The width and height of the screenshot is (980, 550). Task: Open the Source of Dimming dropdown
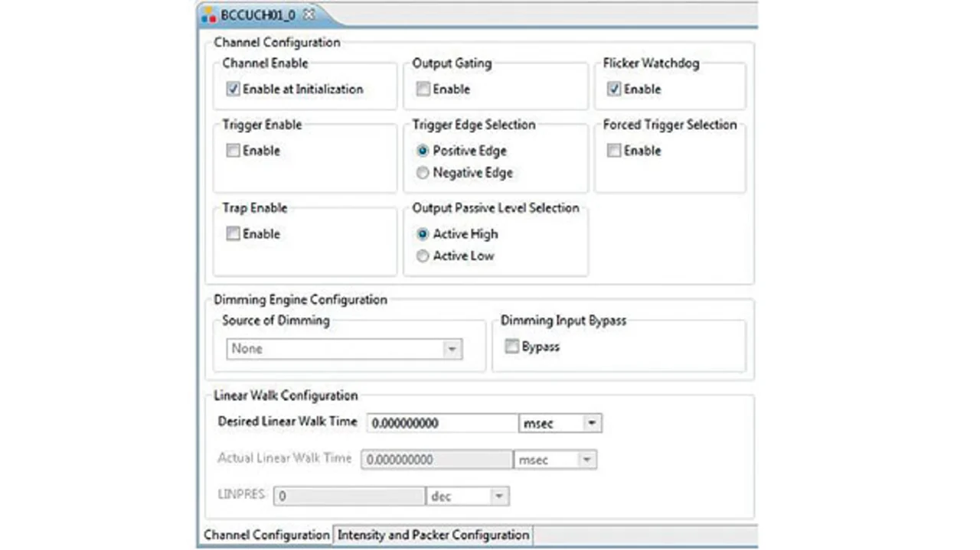452,350
